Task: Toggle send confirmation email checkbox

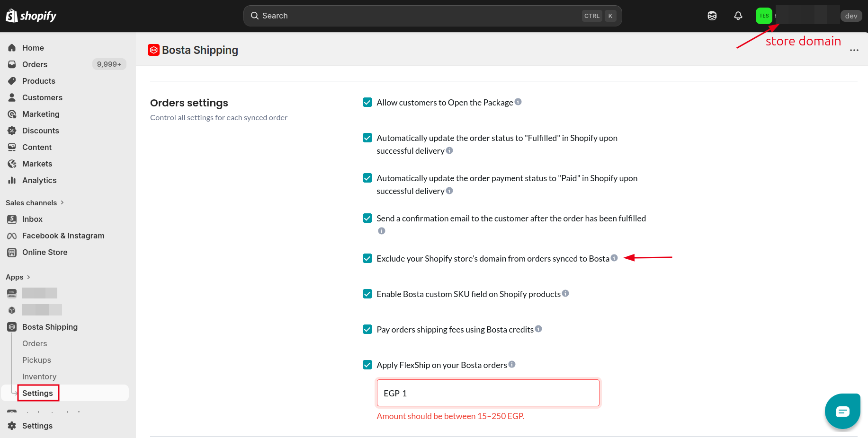Action: [367, 218]
